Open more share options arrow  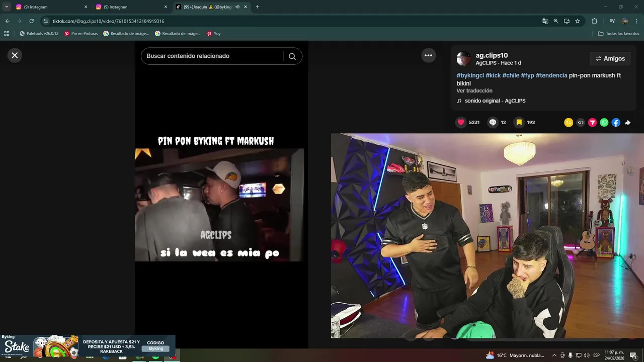[x=628, y=122]
